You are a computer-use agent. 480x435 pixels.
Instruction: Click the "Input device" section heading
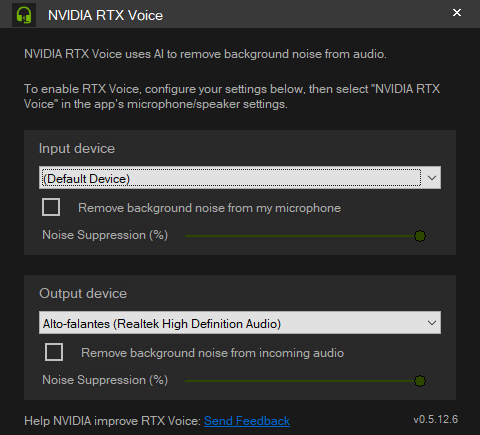click(x=77, y=149)
